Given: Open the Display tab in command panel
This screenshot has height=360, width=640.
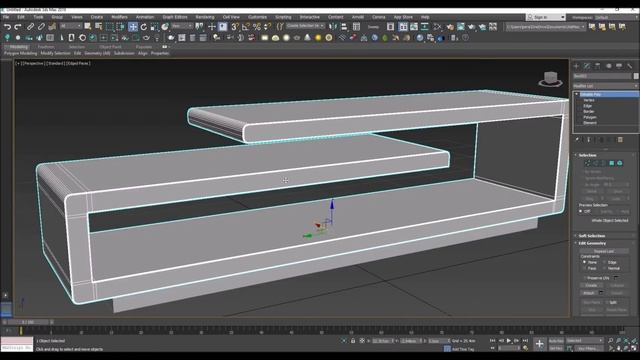Looking at the screenshot, I should tap(619, 66).
